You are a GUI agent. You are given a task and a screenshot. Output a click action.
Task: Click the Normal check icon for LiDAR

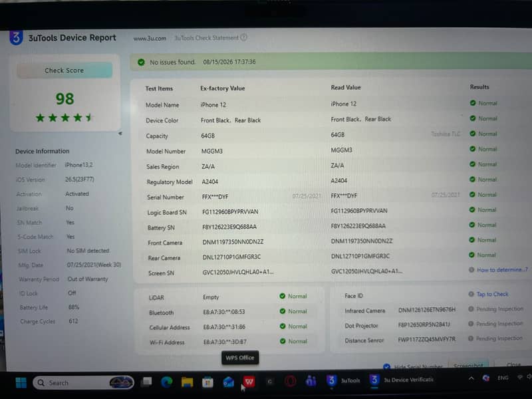tap(282, 296)
